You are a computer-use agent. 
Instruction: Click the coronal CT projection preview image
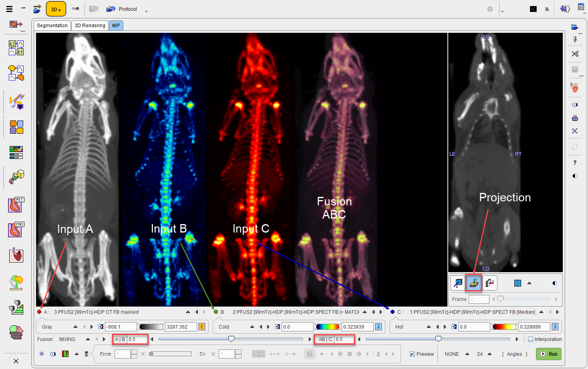tap(505, 152)
